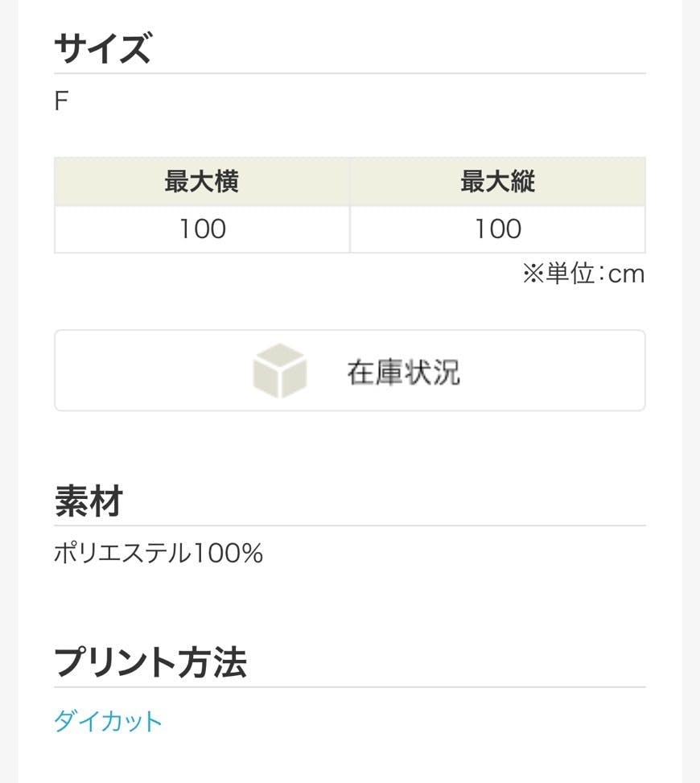The width and height of the screenshot is (700, 783).
Task: Click the 最大横 column header
Action: tap(202, 182)
